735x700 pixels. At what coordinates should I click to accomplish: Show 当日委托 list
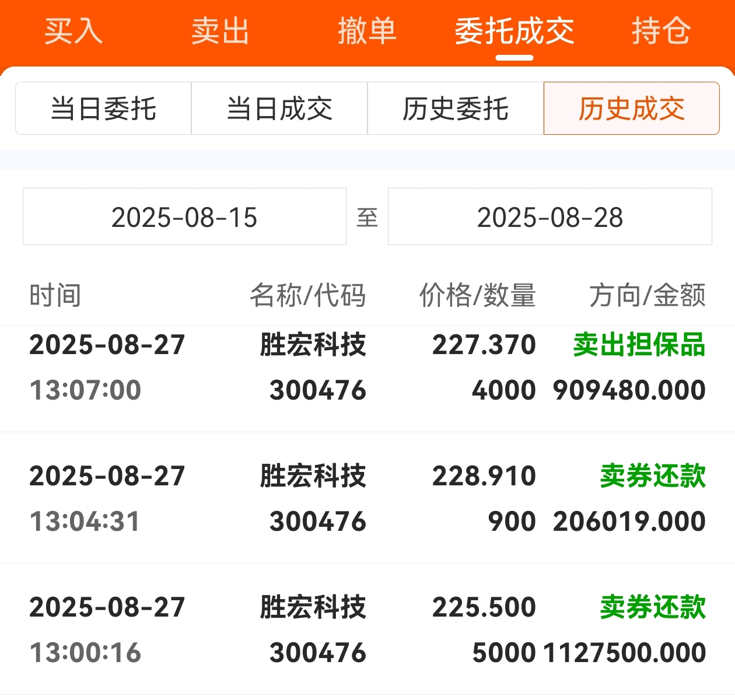pos(103,108)
